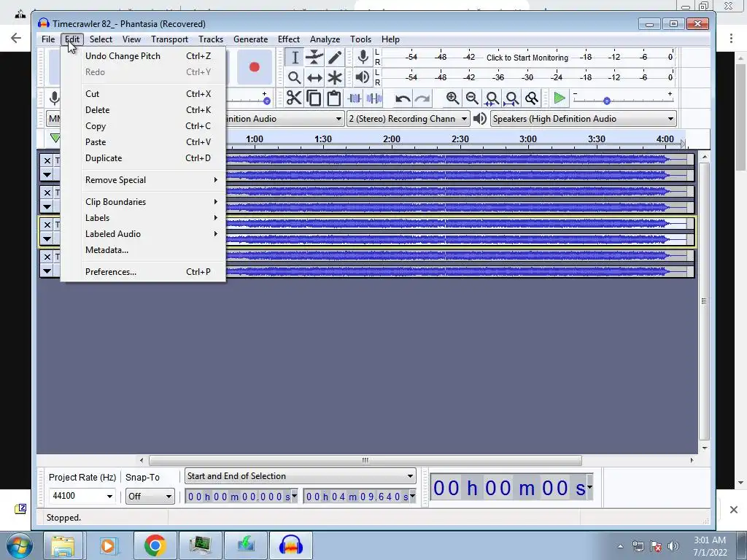This screenshot has height=560, width=747.
Task: Click the green Play-at-Speed button
Action: pyautogui.click(x=560, y=98)
